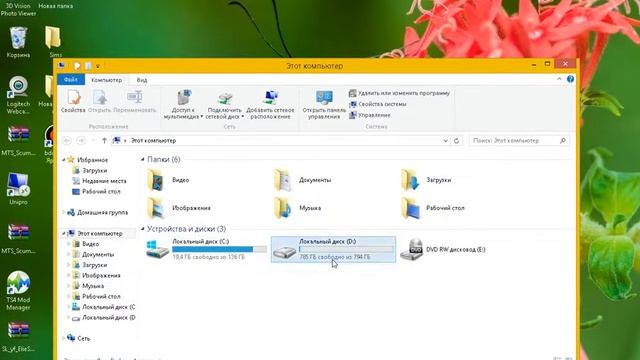Select the Документы folder icon
The image size is (640, 360).
(x=282, y=180)
